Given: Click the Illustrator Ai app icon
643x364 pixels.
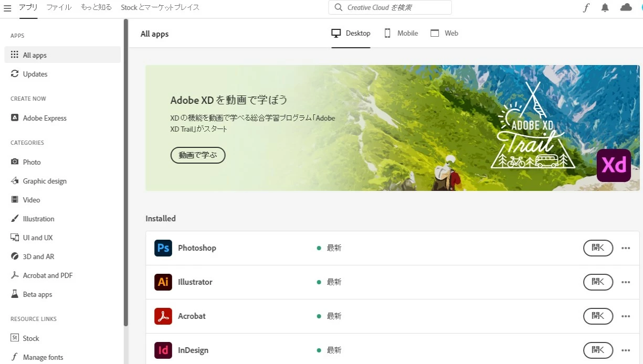Looking at the screenshot, I should pyautogui.click(x=163, y=282).
